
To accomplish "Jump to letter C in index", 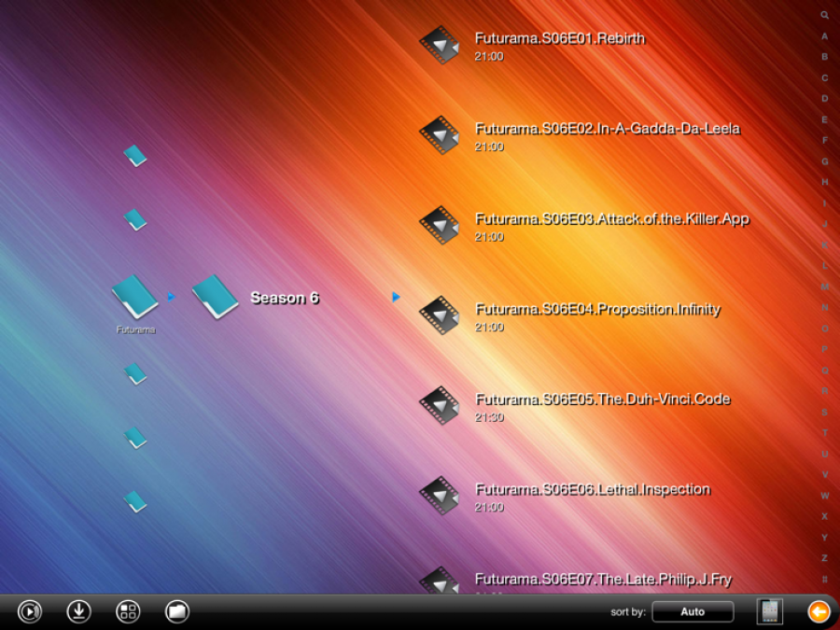I will point(824,77).
